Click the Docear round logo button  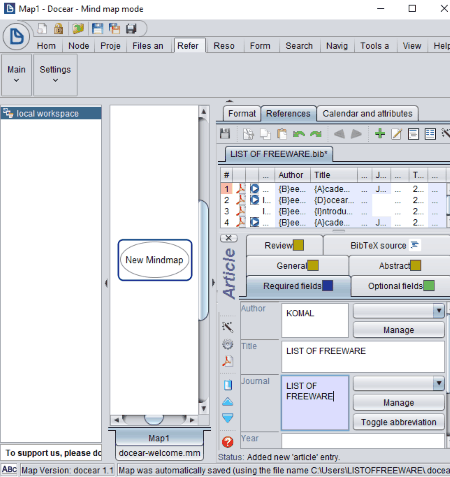(16, 36)
